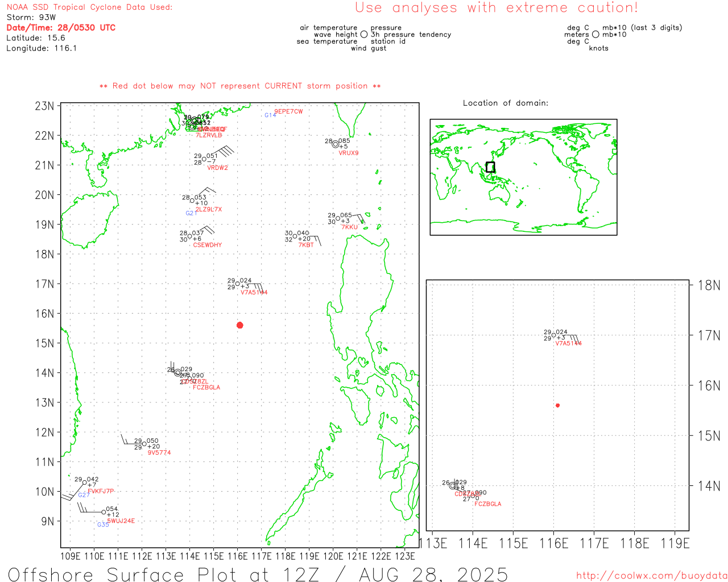The image size is (728, 582).
Task: Click the V7A5144 label in inset map
Action: pyautogui.click(x=569, y=343)
